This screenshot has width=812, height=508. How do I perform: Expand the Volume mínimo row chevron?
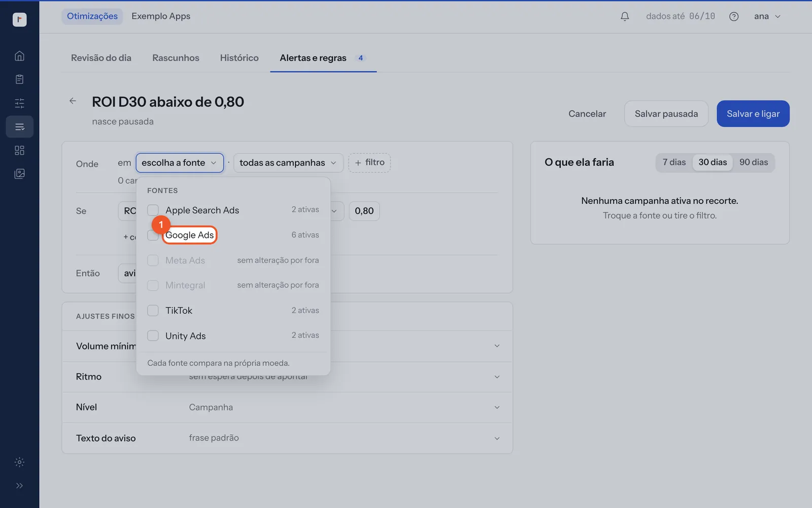coord(497,346)
